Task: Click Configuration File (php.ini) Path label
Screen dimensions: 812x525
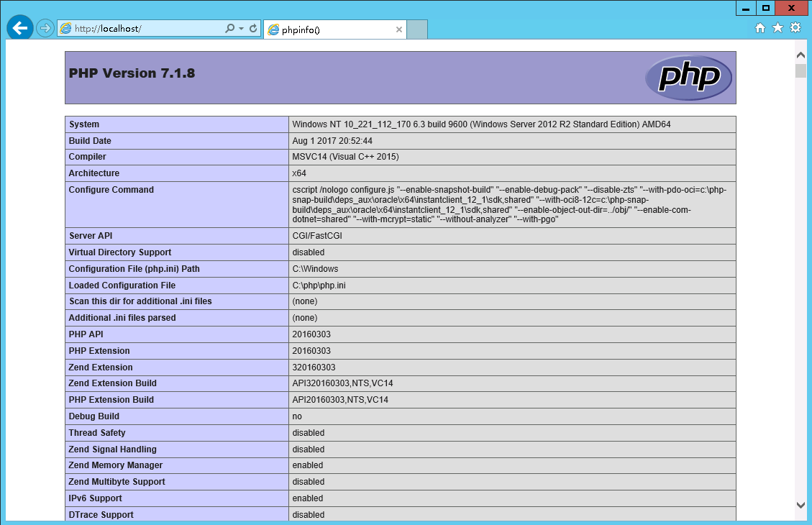Action: pos(134,269)
